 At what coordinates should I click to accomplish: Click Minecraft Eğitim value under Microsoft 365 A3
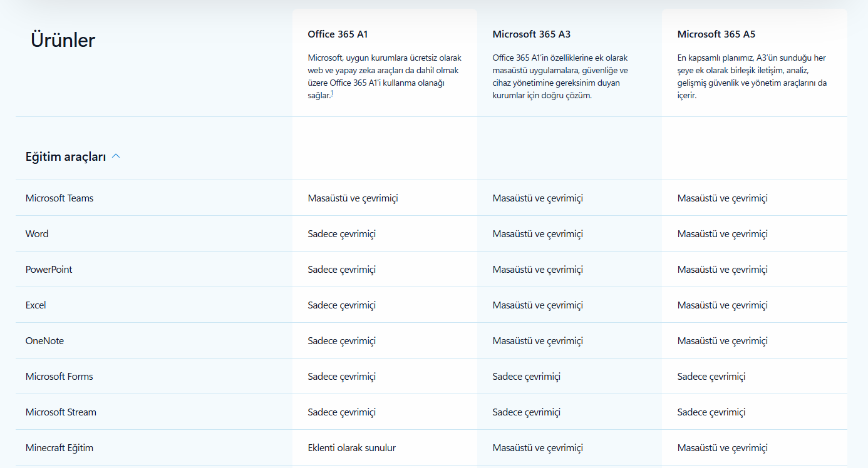click(x=538, y=448)
